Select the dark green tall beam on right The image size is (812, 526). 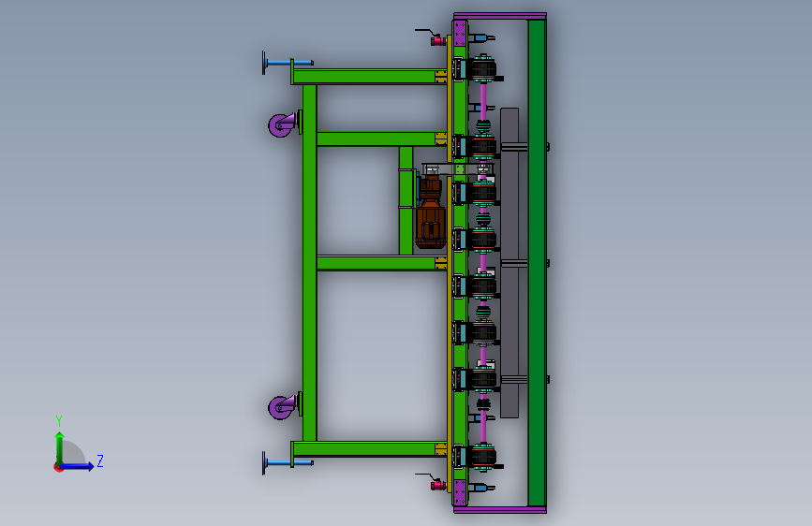pos(537,263)
